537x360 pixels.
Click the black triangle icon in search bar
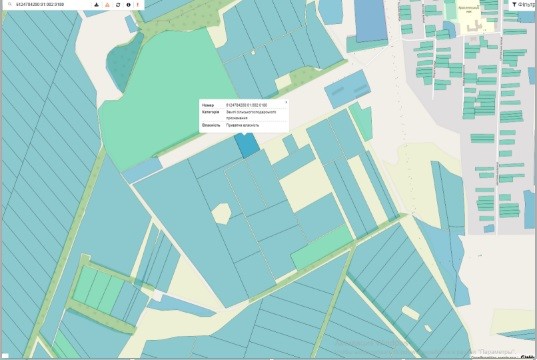coord(97,5)
